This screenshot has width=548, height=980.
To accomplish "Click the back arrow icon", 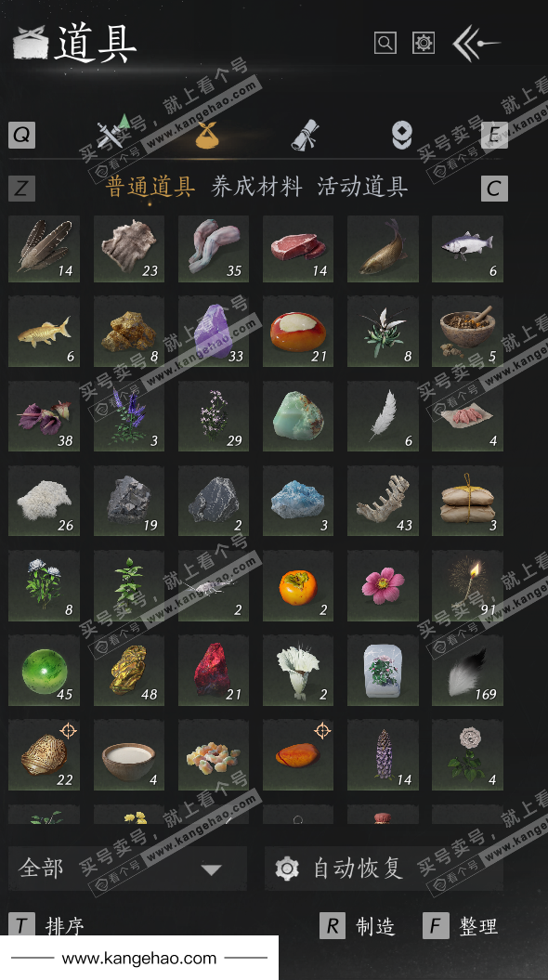I will 476,43.
